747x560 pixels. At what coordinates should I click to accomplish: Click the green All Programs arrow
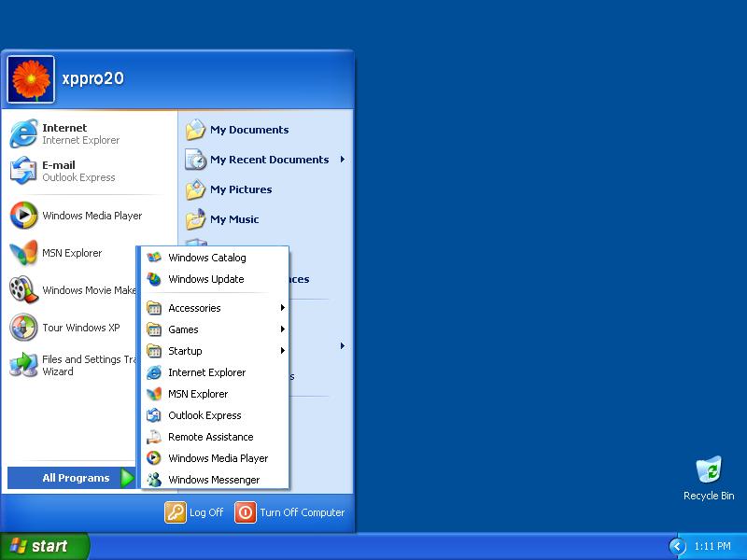pyautogui.click(x=127, y=478)
